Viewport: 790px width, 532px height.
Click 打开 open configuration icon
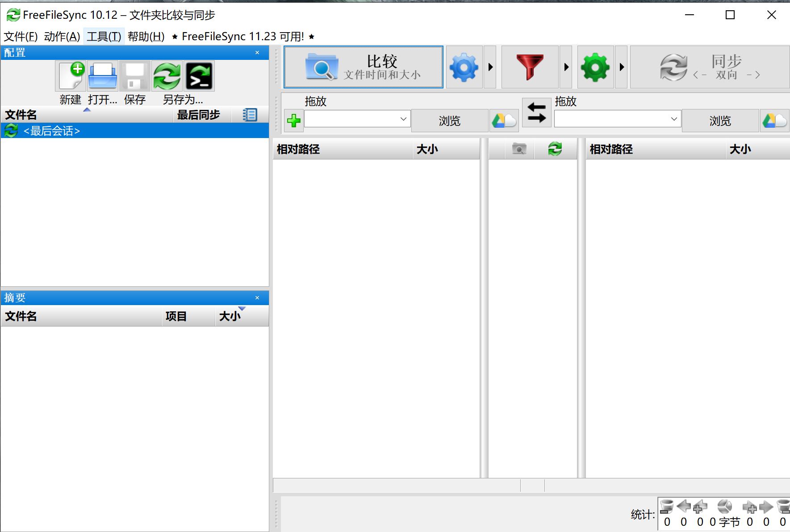click(103, 76)
